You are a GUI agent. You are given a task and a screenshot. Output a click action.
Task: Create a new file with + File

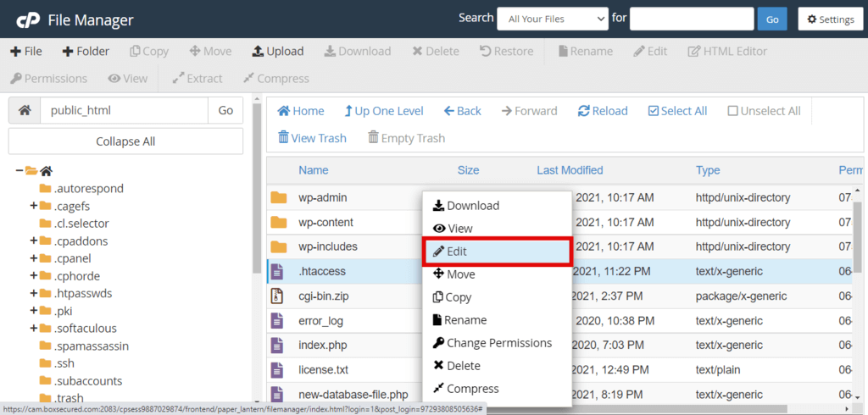coord(26,52)
